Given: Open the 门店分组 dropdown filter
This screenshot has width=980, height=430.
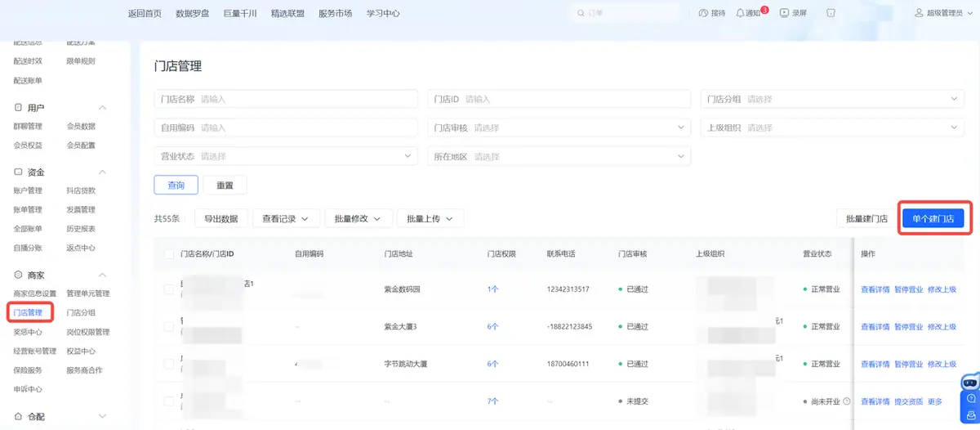Looking at the screenshot, I should click(x=832, y=99).
